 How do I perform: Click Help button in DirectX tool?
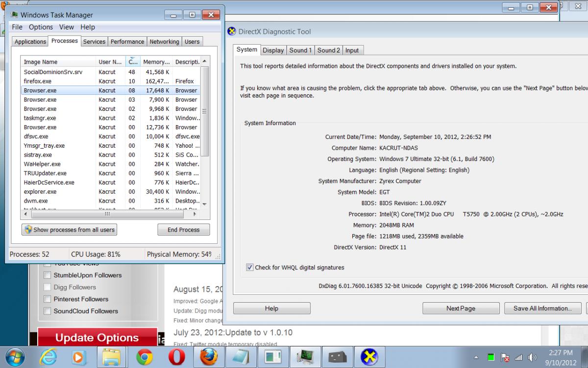pyautogui.click(x=271, y=308)
